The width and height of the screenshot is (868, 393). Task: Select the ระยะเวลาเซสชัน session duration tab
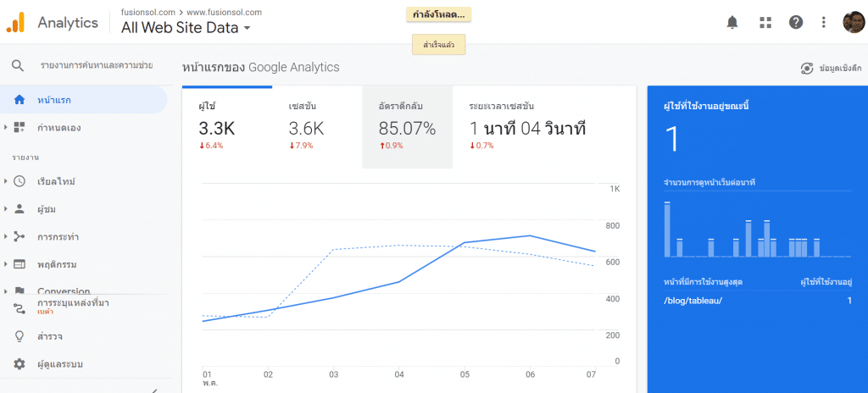[527, 127]
